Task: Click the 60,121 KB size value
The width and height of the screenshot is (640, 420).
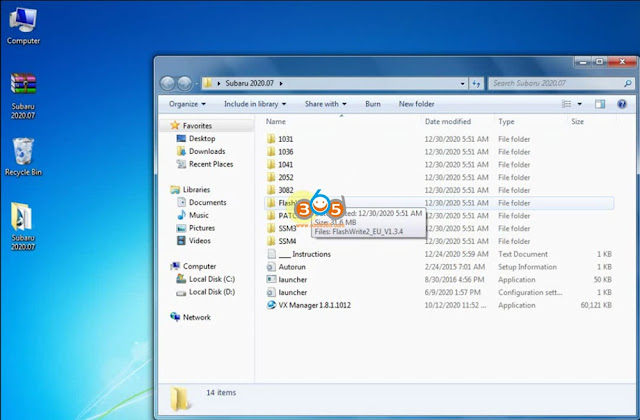Action: pos(596,305)
